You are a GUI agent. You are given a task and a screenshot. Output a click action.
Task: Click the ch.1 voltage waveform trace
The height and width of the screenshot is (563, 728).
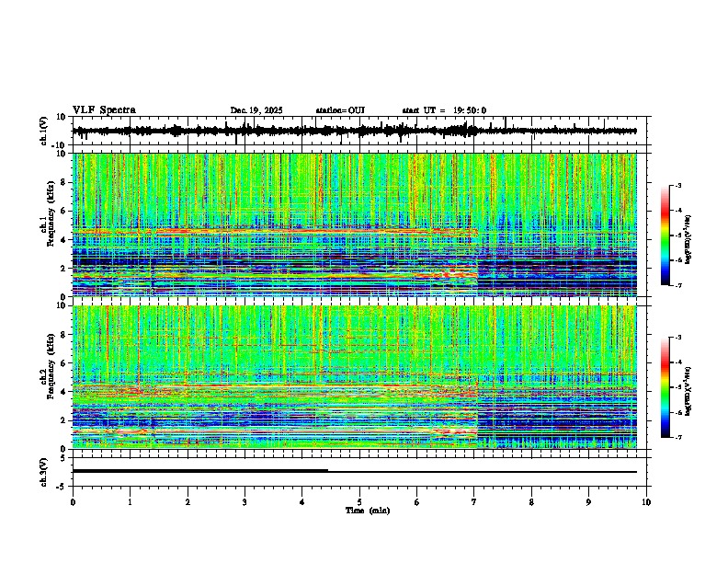(x=354, y=131)
